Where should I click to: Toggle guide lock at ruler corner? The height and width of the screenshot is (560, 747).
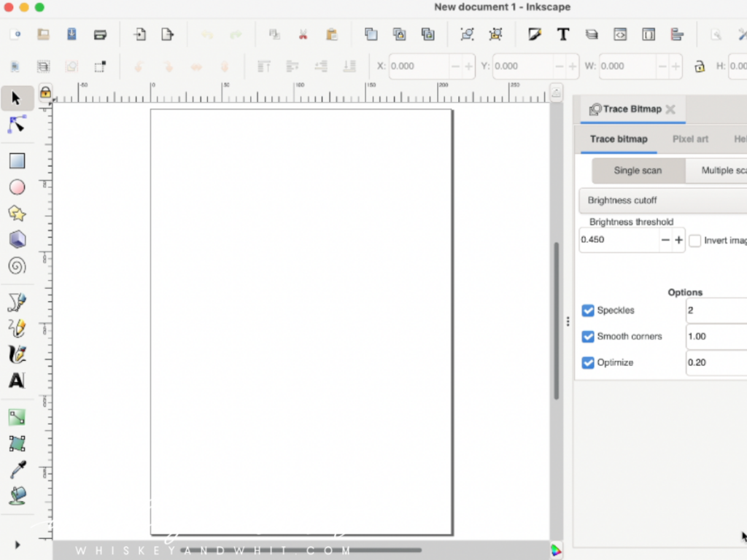pyautogui.click(x=45, y=93)
